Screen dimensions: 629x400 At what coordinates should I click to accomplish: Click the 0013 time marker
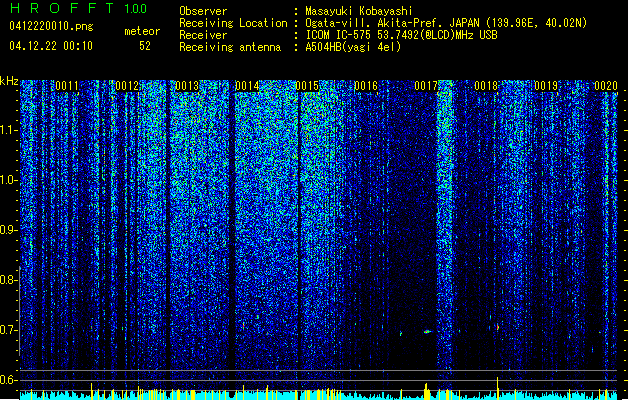tap(187, 86)
